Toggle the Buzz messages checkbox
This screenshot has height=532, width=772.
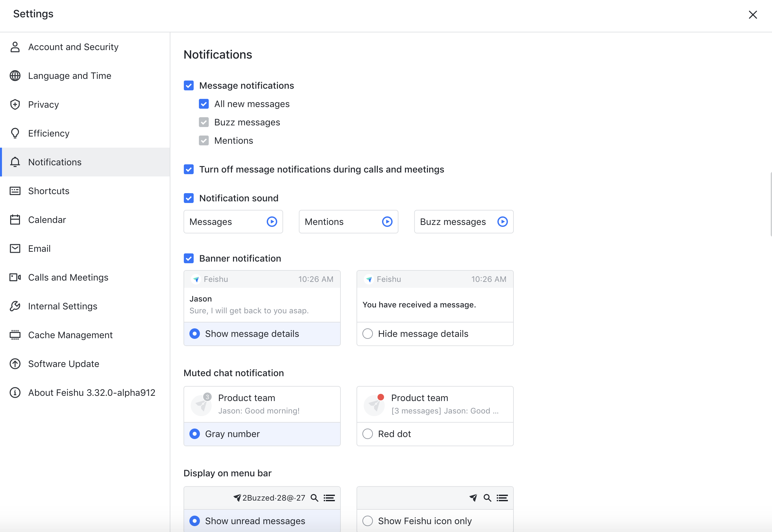pyautogui.click(x=204, y=122)
